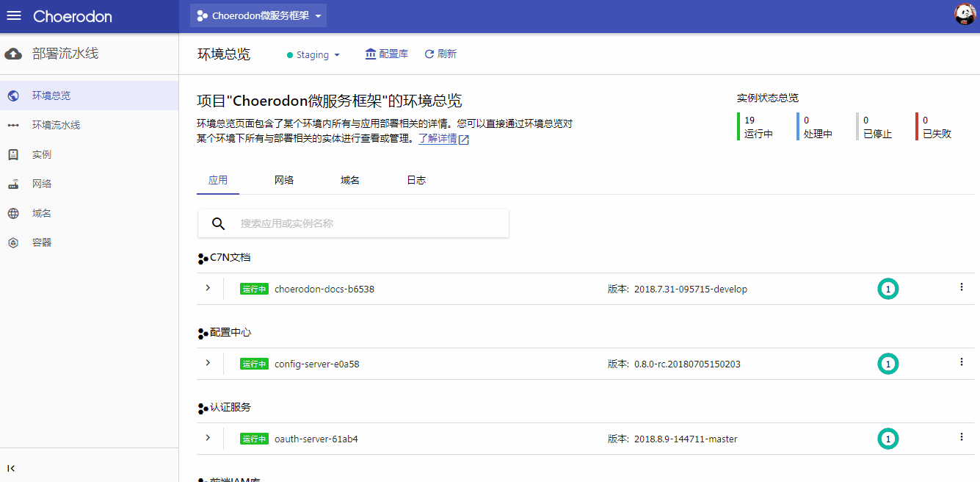Focus the 搜索应用或实例名称 search field
This screenshot has height=482, width=980.
353,223
